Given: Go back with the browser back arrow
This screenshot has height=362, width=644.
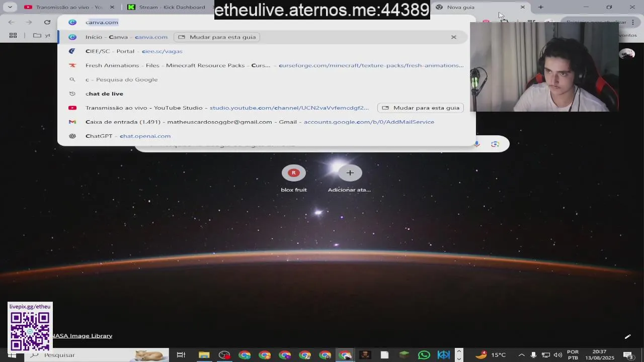Looking at the screenshot, I should [12, 22].
